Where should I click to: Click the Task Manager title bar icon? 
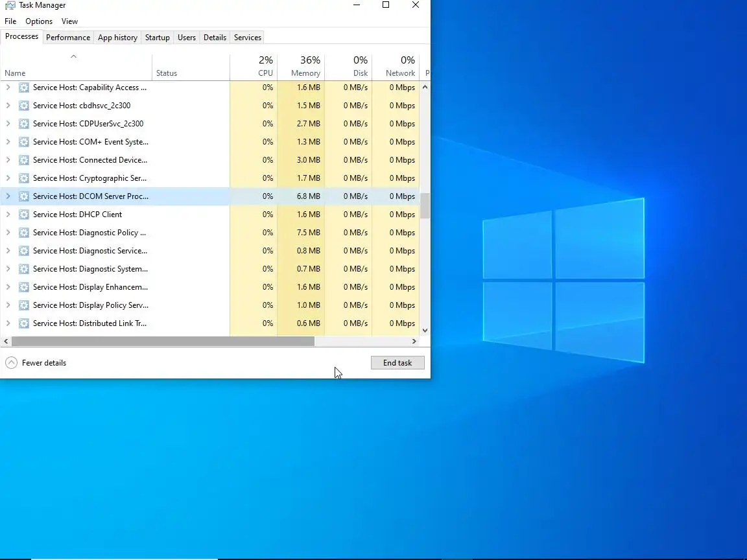tap(10, 5)
